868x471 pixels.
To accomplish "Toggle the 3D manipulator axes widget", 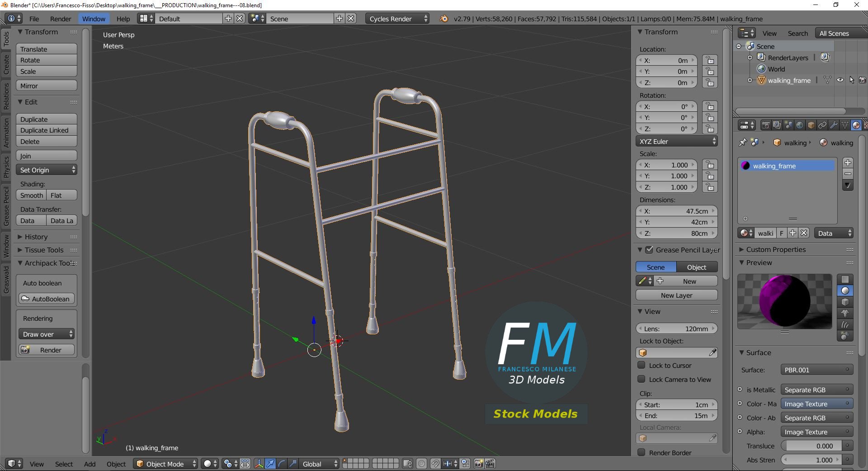I will [x=259, y=464].
